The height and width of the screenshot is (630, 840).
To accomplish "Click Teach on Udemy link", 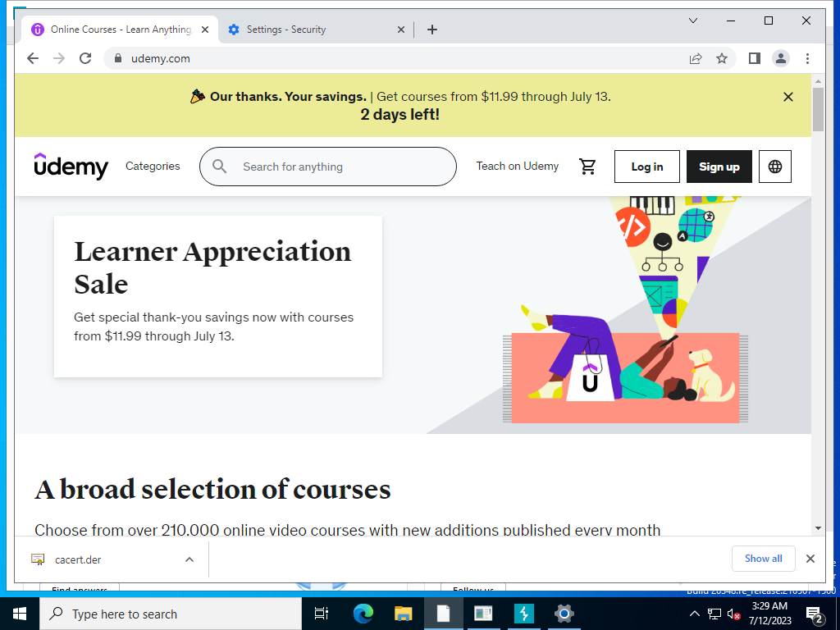I will point(518,166).
